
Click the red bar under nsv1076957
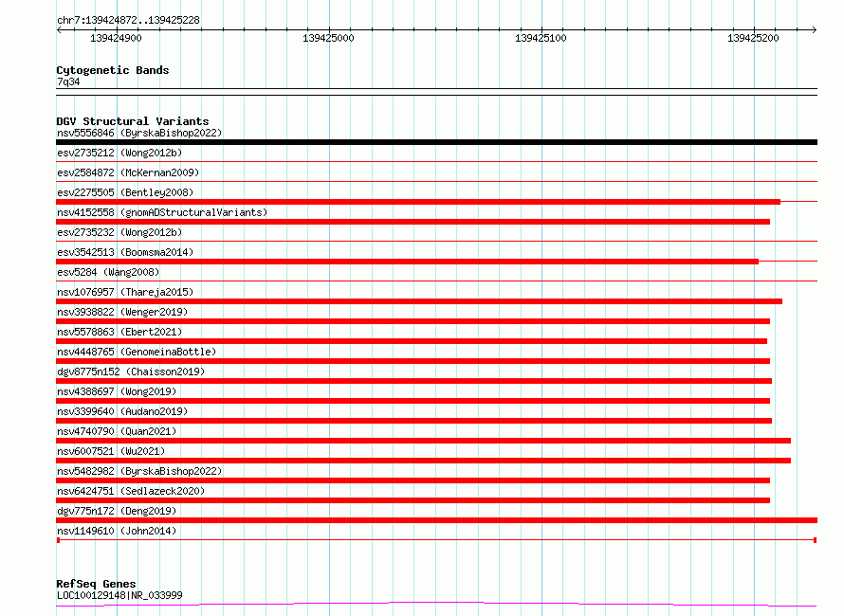(419, 301)
